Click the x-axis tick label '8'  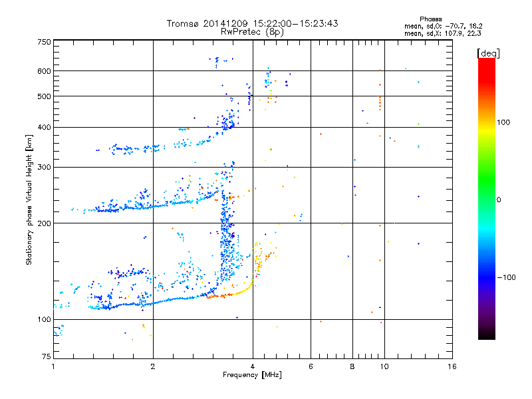tap(352, 366)
